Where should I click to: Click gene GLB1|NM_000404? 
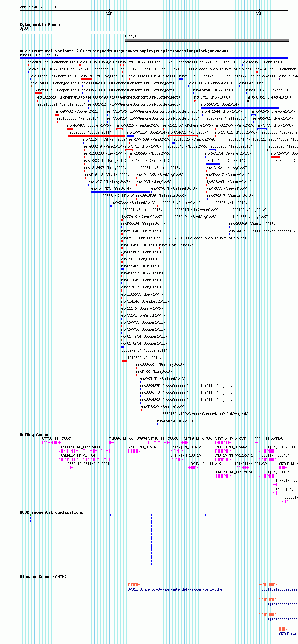pos(275,455)
